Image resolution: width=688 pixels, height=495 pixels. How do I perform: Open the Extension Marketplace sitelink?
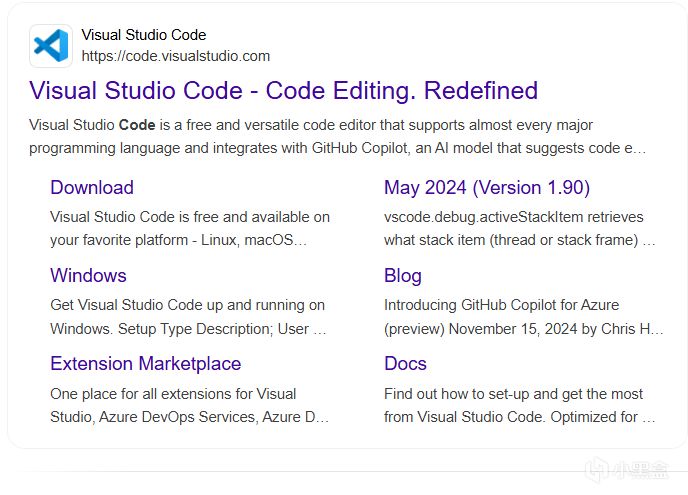tap(145, 363)
